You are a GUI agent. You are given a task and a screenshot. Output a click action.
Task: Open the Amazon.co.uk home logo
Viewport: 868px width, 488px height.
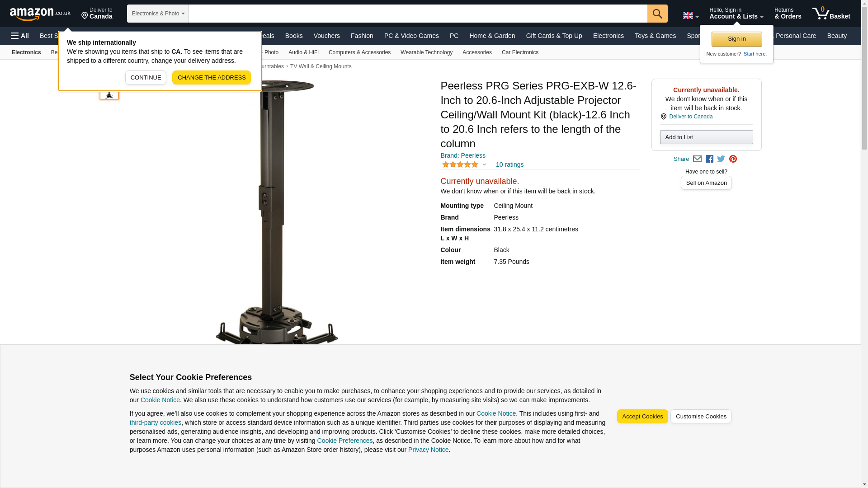(40, 14)
